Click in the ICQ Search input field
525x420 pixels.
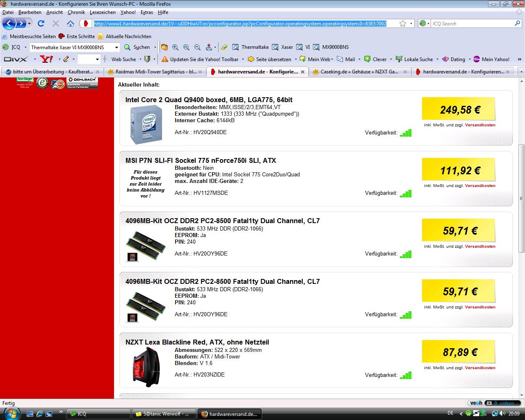pyautogui.click(x=472, y=24)
